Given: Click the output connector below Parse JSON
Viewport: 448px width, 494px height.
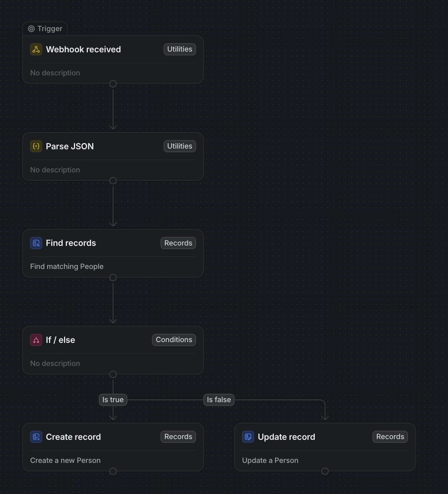Looking at the screenshot, I should point(113,181).
